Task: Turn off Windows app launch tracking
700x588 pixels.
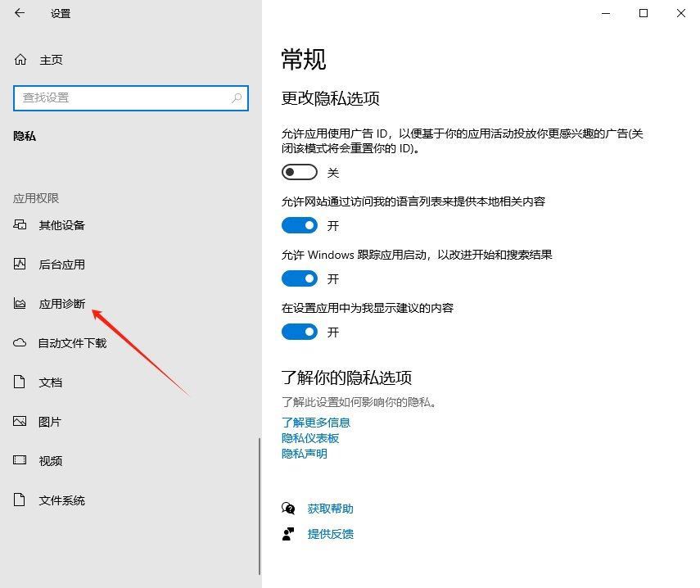Action: point(299,278)
